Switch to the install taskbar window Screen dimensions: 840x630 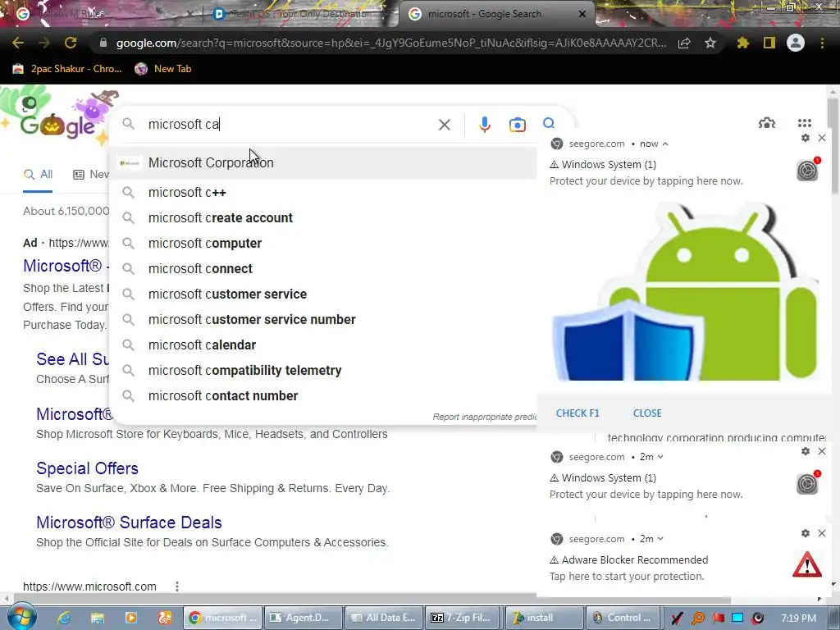tap(544, 618)
